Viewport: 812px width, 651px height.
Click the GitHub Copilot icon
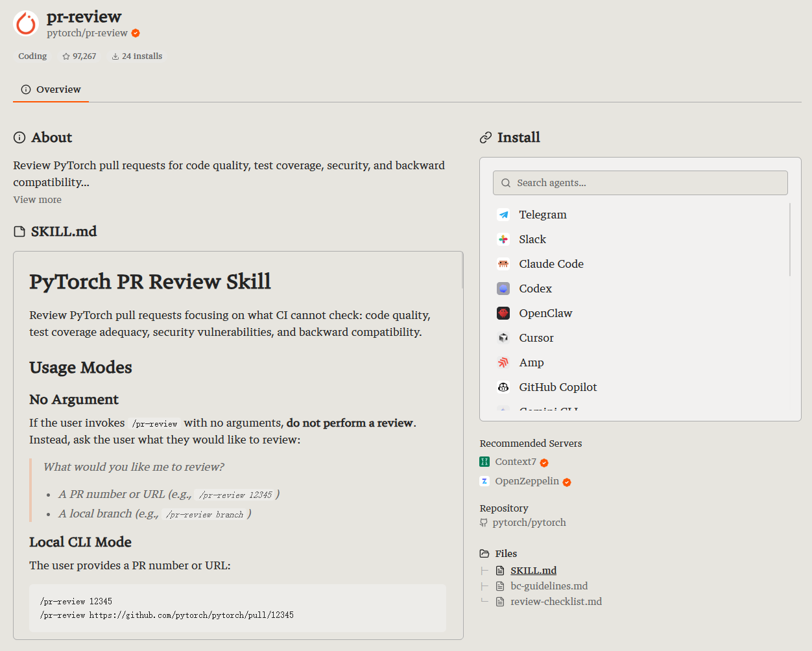tap(503, 387)
